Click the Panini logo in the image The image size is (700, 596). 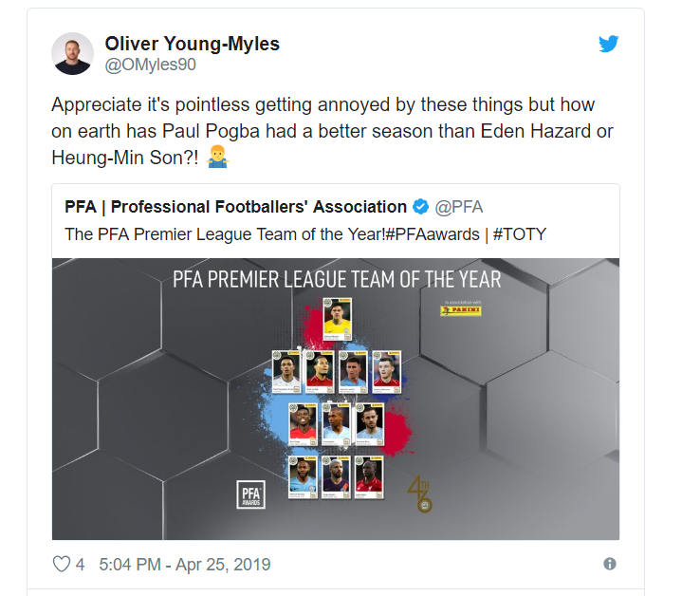(x=460, y=309)
